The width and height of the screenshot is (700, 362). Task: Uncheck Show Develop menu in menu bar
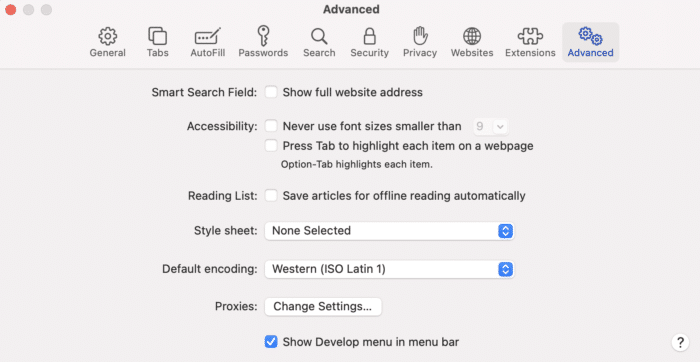coord(271,342)
